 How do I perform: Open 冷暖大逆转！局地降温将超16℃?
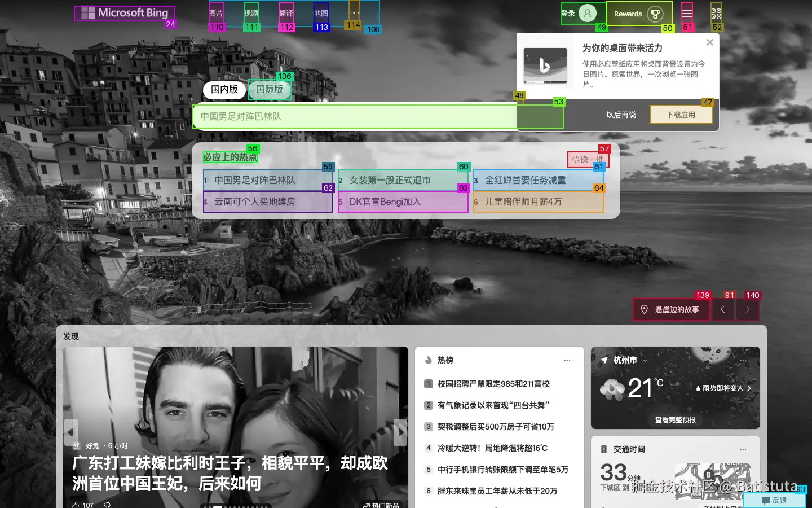[492, 448]
